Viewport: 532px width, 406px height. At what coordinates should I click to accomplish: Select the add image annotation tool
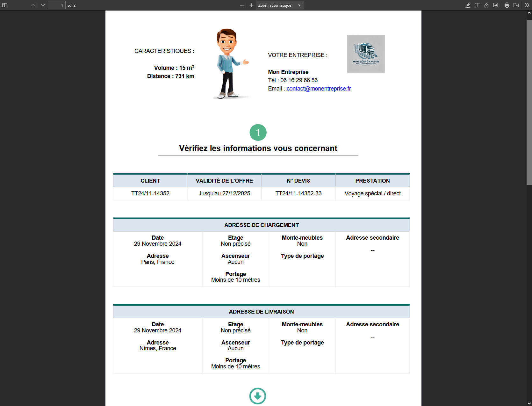tap(496, 5)
